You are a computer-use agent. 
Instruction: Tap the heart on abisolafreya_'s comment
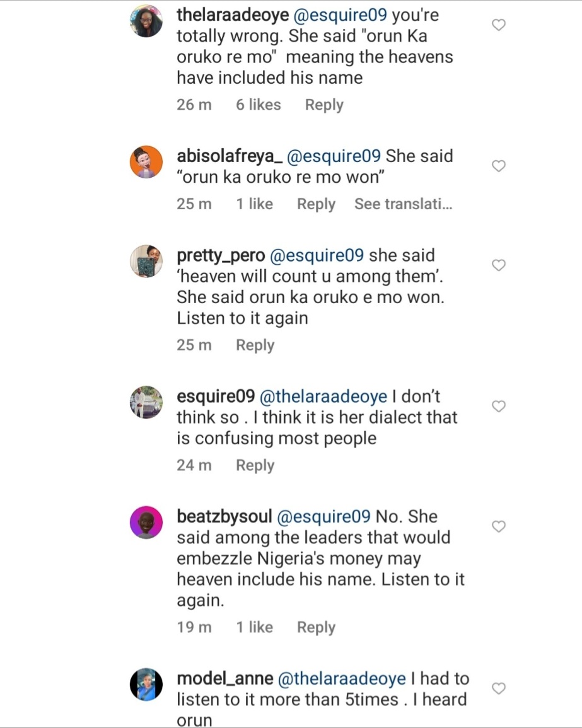(x=498, y=166)
